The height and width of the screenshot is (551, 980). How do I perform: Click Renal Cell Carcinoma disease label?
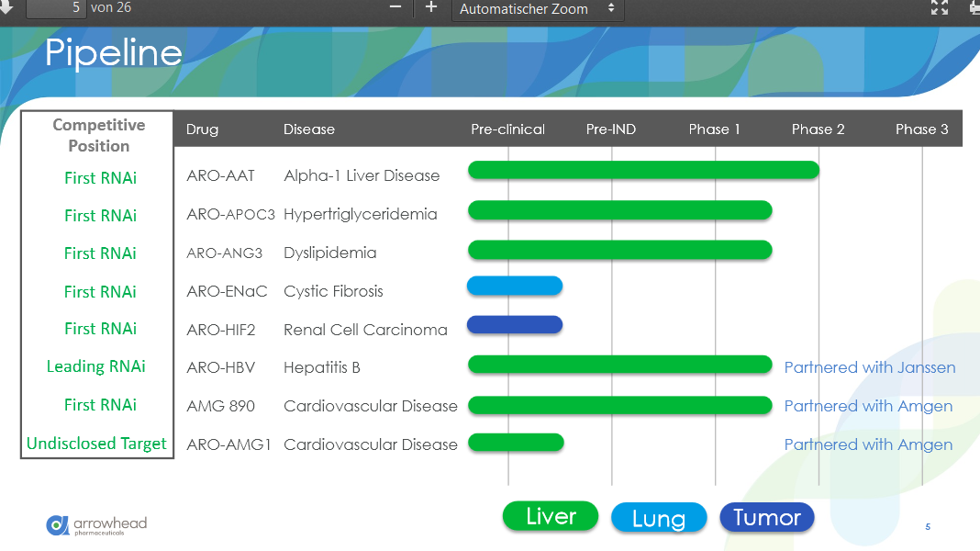click(365, 331)
